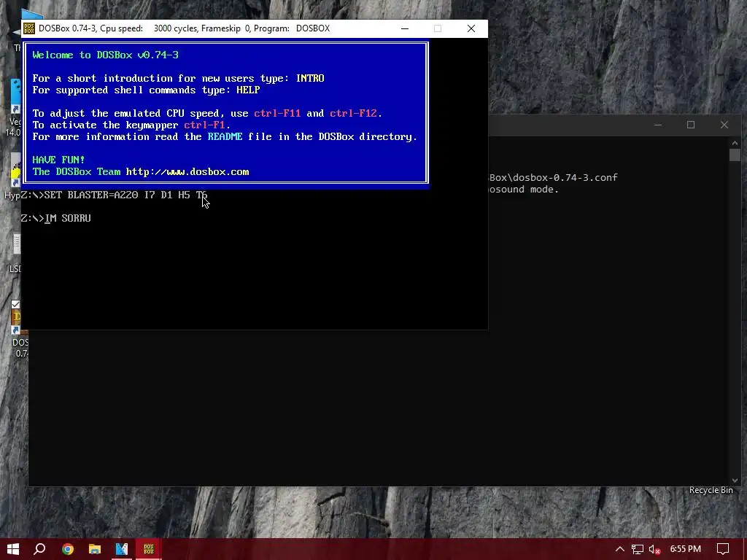Click the INTRO command word
The width and height of the screenshot is (747, 560).
310,78
